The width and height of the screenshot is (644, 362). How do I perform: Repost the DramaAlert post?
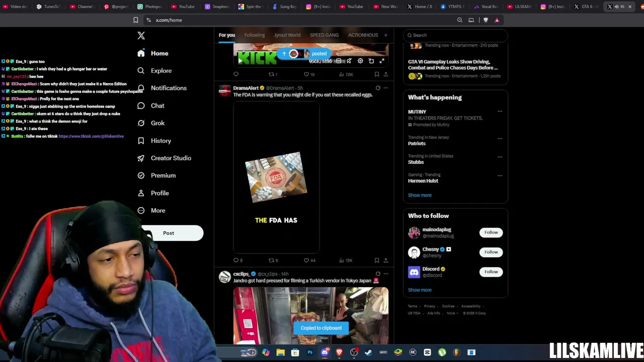pyautogui.click(x=273, y=260)
